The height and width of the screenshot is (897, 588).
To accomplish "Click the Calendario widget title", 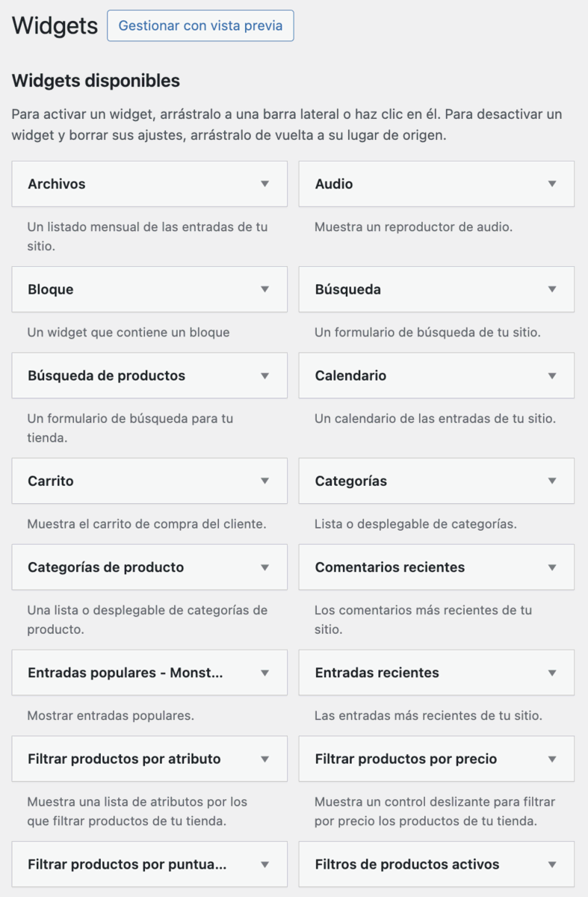I will 350,375.
